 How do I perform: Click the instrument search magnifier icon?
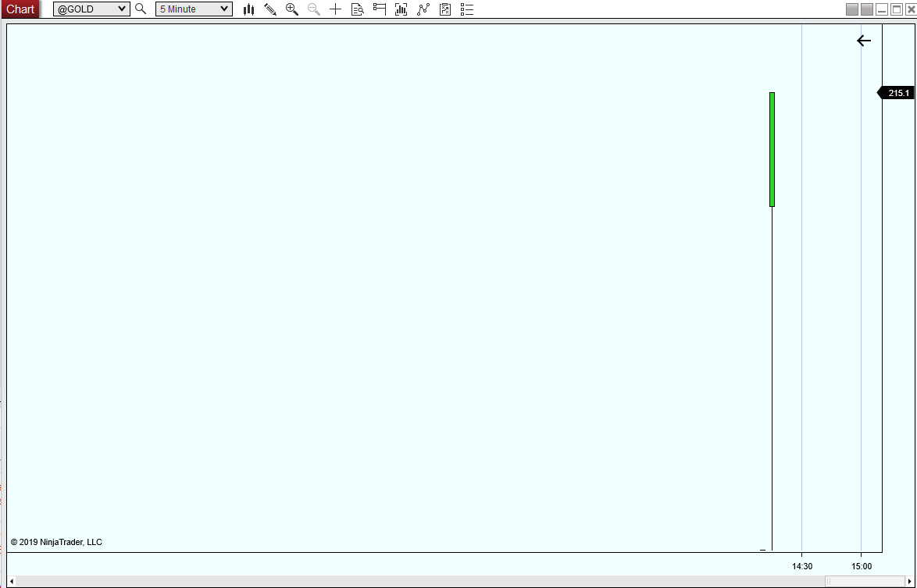pos(141,9)
